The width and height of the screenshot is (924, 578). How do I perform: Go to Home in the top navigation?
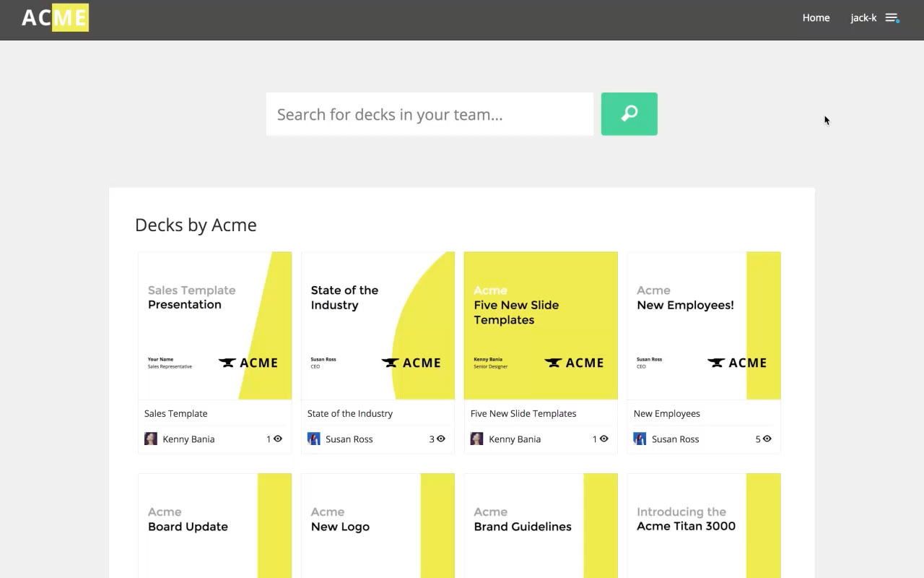click(x=816, y=18)
